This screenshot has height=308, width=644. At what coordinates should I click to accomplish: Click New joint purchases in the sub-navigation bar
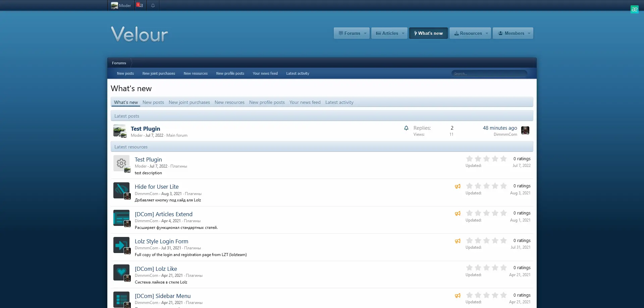tap(159, 73)
